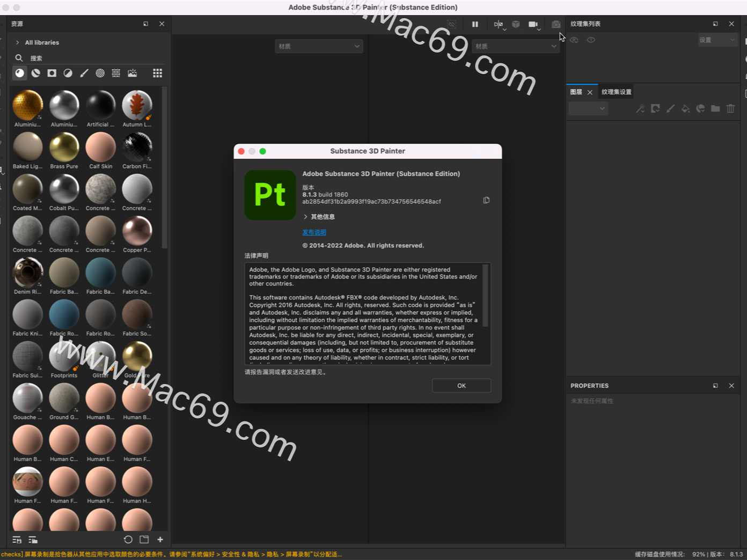Open the 发布说明 link in the dialog
Screen dimensions: 747x560
[314, 232]
